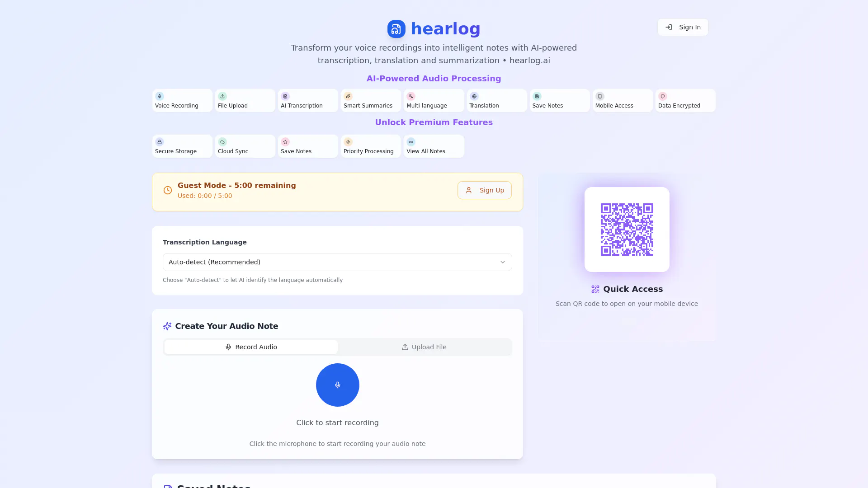
Task: Click the Mobile Access phone icon
Action: [599, 96]
